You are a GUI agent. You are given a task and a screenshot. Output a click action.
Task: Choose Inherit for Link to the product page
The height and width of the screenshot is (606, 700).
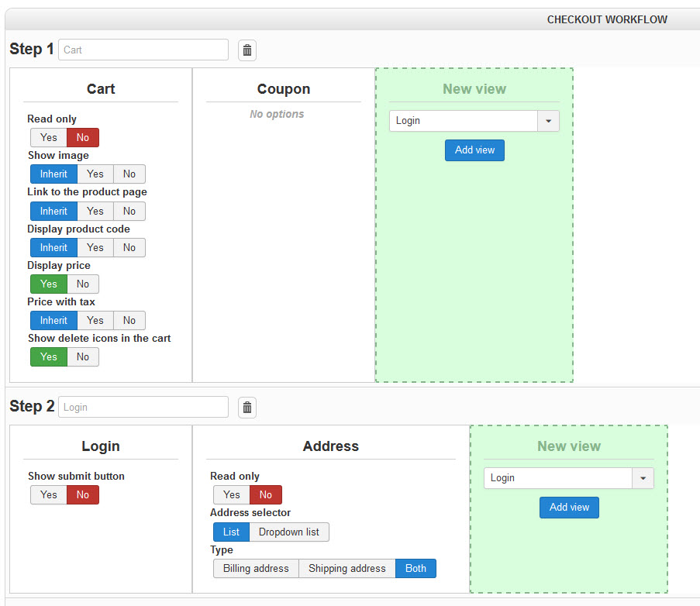(x=53, y=211)
